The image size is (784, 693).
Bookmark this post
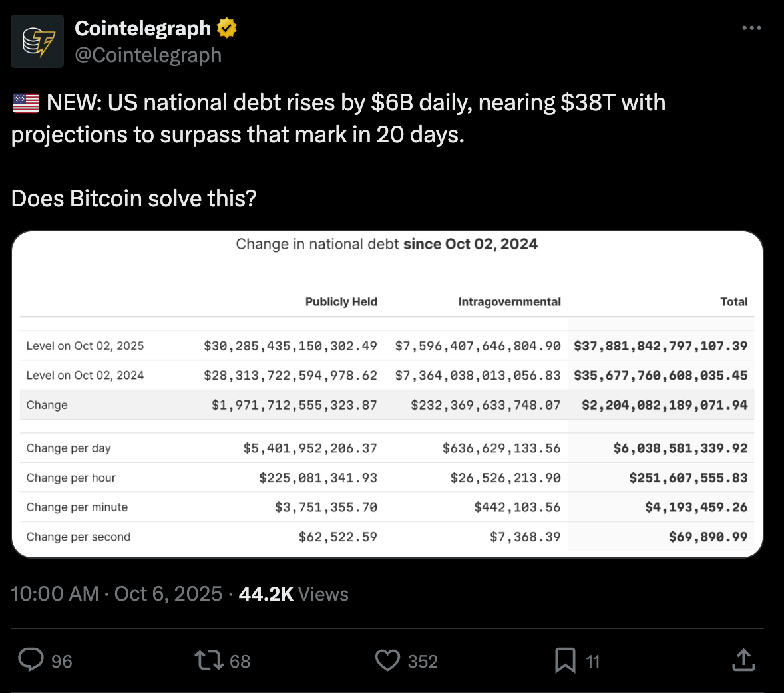coord(565,660)
